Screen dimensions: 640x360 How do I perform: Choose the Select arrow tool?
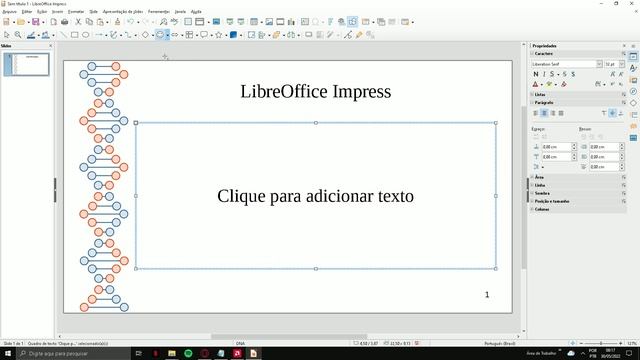[7, 35]
